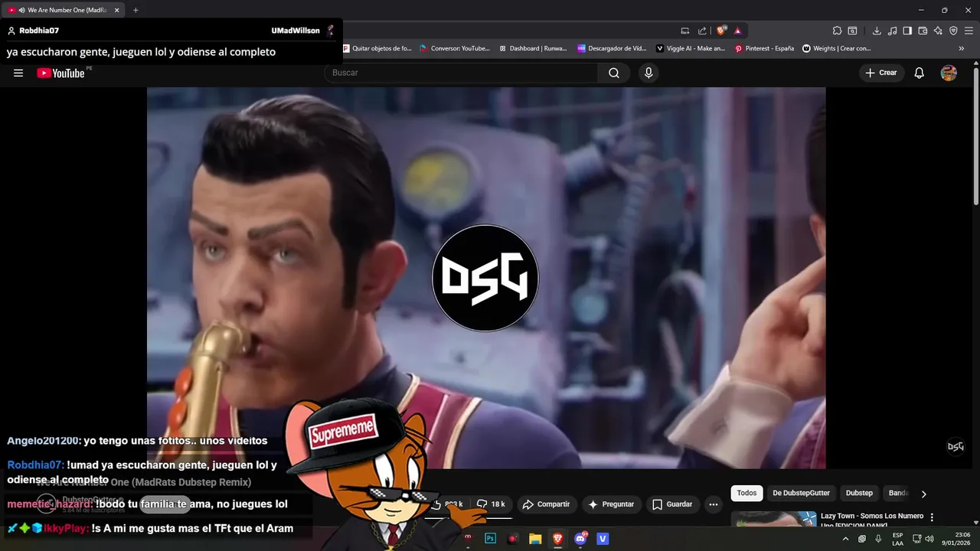Viewport: 980px width, 551px height.
Task: Click the Compartir share button
Action: [546, 504]
